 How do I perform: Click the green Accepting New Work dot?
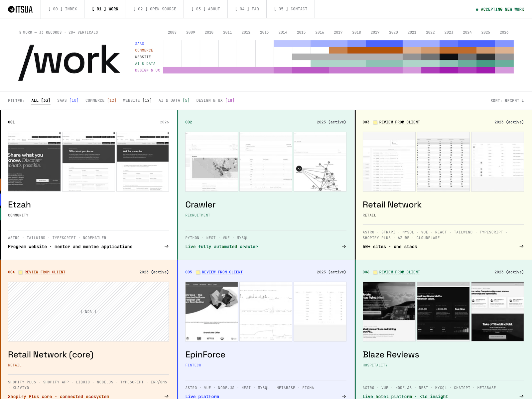tap(477, 10)
